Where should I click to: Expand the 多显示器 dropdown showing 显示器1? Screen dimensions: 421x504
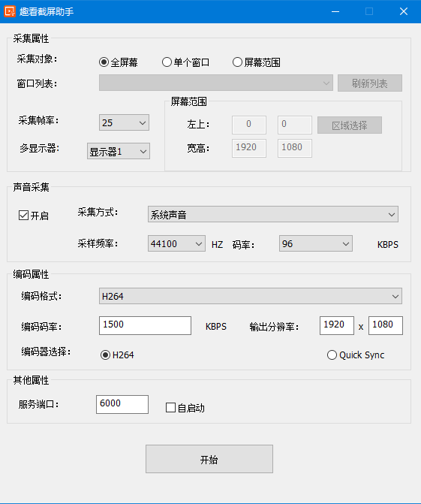118,151
